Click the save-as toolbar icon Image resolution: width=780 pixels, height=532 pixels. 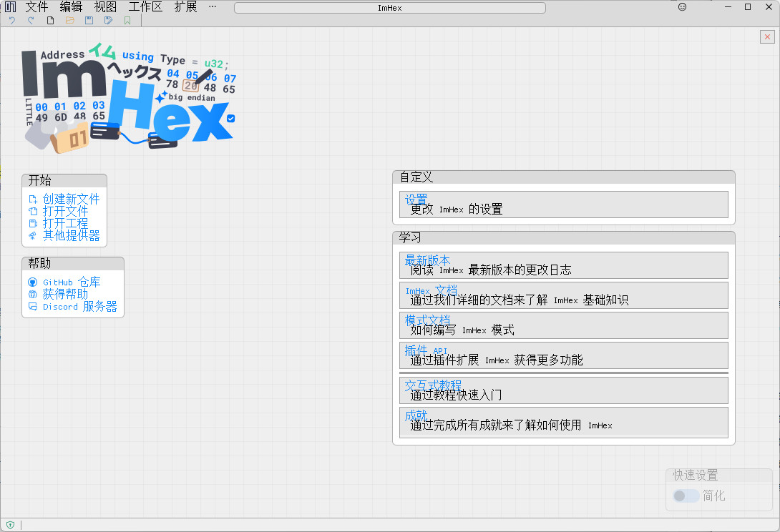tap(109, 21)
